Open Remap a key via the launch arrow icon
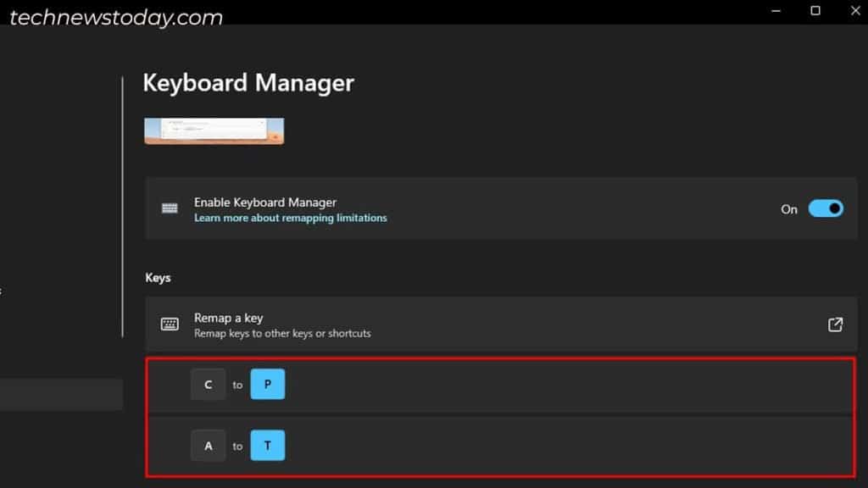 tap(835, 324)
